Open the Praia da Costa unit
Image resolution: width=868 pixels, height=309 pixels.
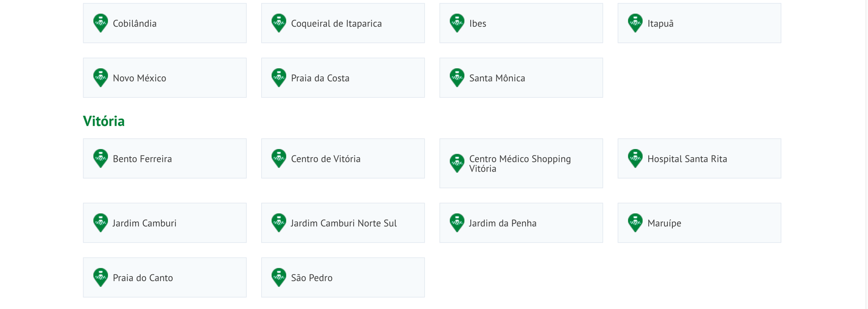pos(343,78)
